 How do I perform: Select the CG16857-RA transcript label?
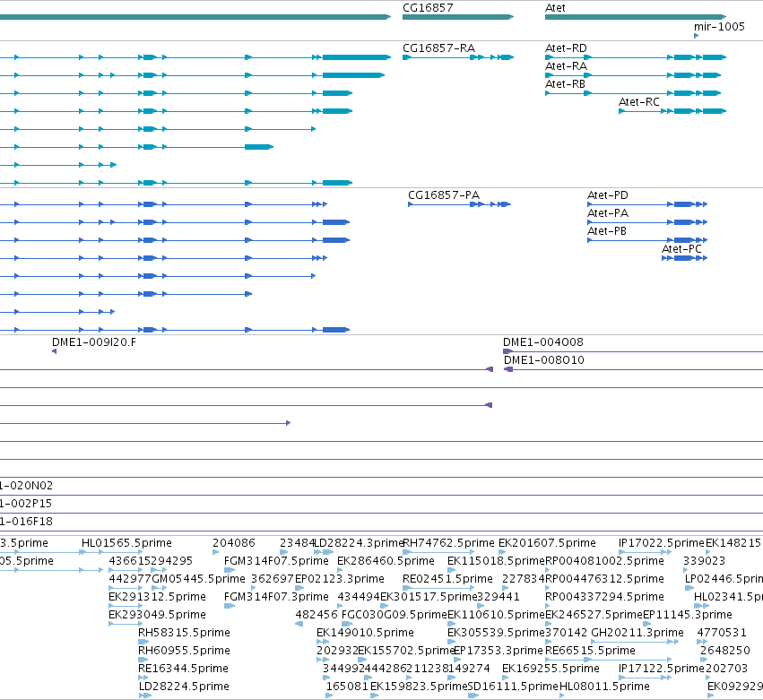click(x=439, y=48)
